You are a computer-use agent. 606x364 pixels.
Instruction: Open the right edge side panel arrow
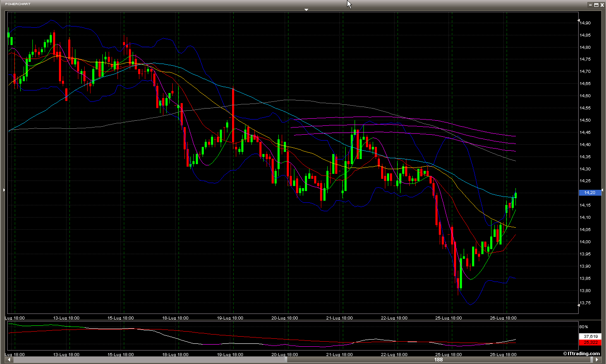pyautogui.click(x=602, y=190)
